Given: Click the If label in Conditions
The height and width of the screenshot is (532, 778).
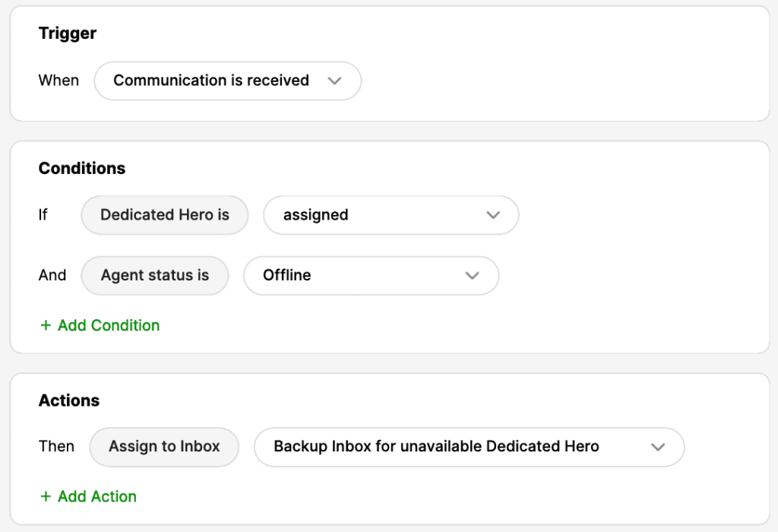Looking at the screenshot, I should pyautogui.click(x=43, y=215).
